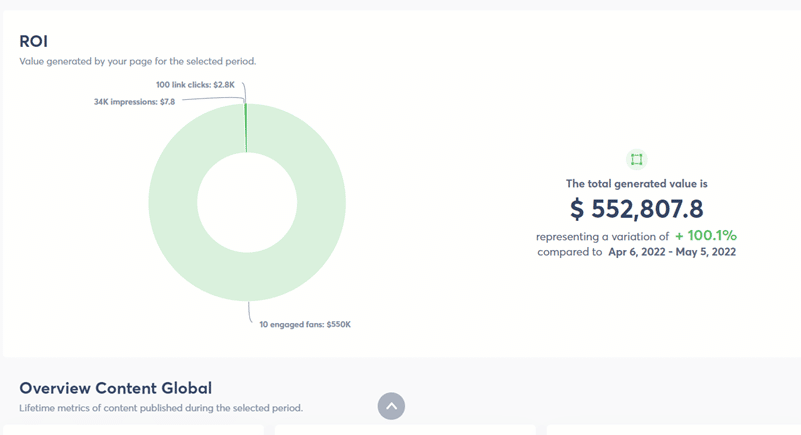801x435 pixels.
Task: Click the $ 552,807.8 total value
Action: 636,209
